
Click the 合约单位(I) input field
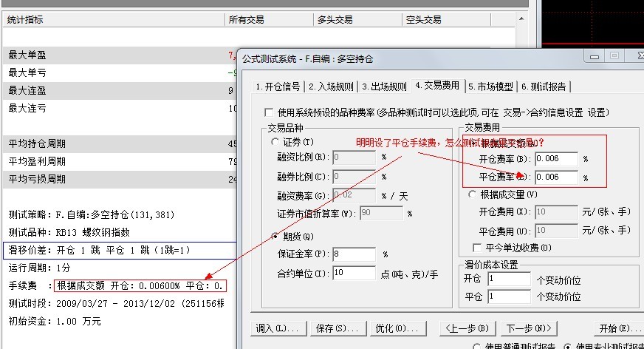pos(354,273)
